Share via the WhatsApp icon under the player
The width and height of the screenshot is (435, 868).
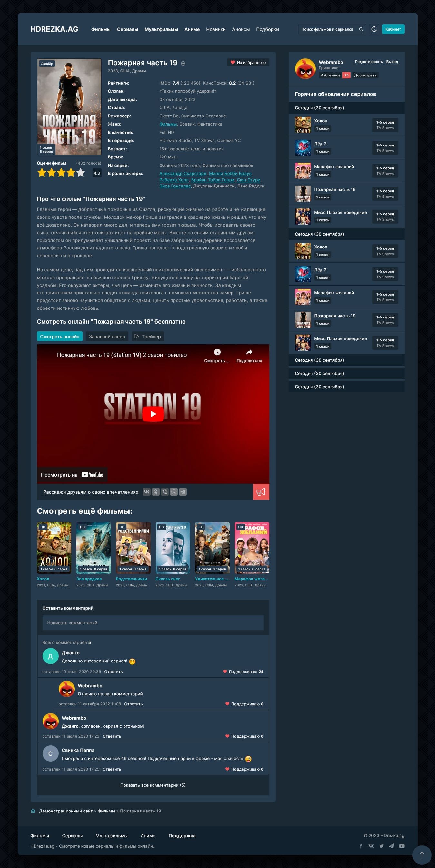tap(174, 492)
